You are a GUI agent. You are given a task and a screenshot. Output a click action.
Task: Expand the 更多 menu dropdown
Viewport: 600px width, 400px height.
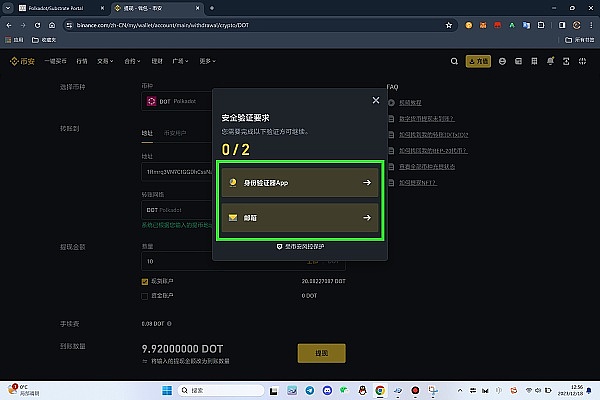207,61
